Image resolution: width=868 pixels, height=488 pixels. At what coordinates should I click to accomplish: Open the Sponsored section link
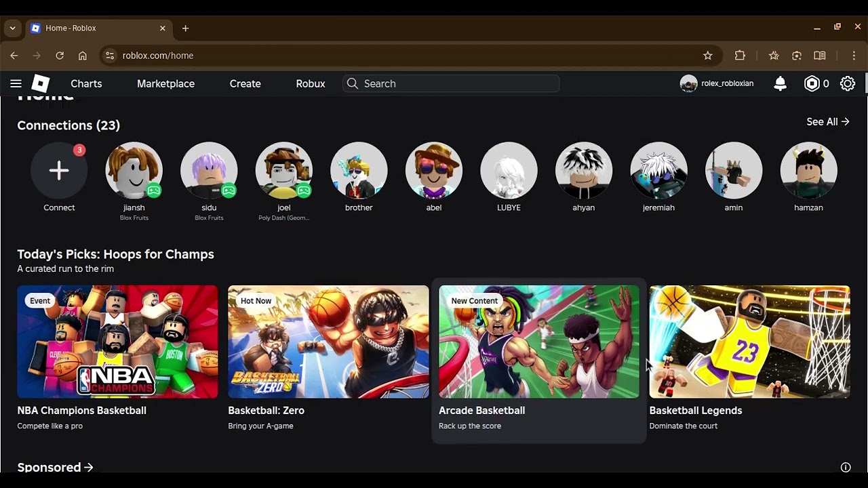click(55, 467)
